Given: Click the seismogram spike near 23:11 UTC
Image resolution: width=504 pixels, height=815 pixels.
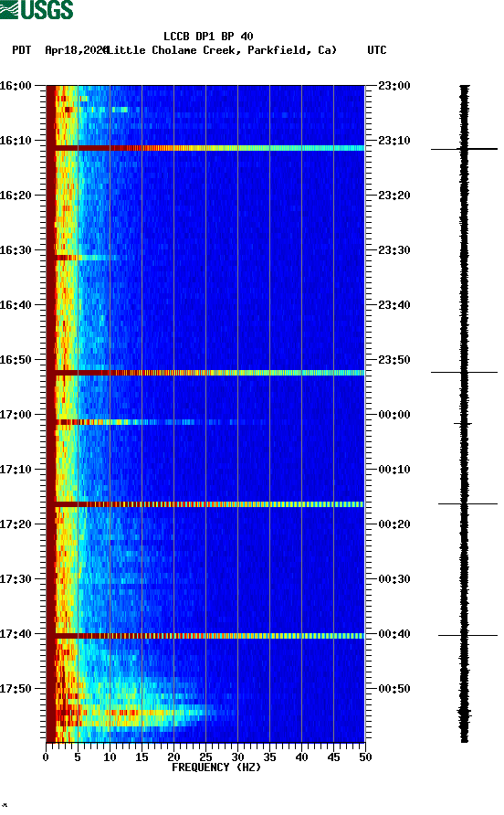Looking at the screenshot, I should click(x=464, y=149).
